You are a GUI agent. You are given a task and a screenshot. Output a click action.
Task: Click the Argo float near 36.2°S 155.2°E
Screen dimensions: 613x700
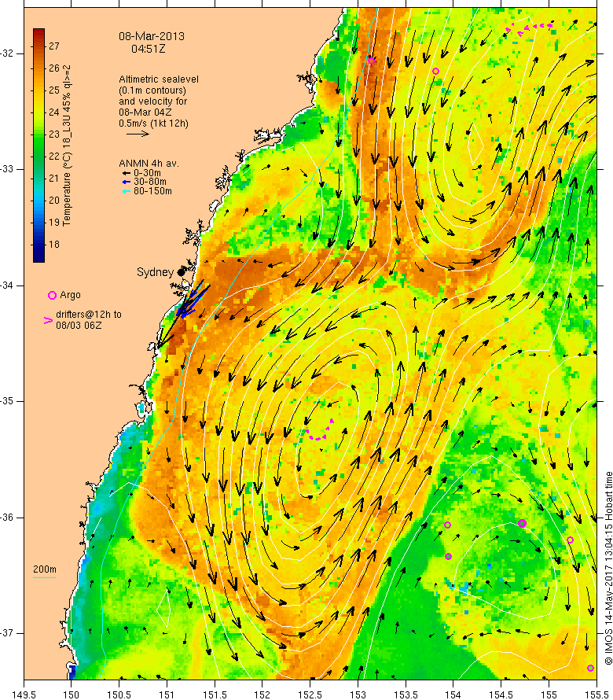(x=570, y=540)
